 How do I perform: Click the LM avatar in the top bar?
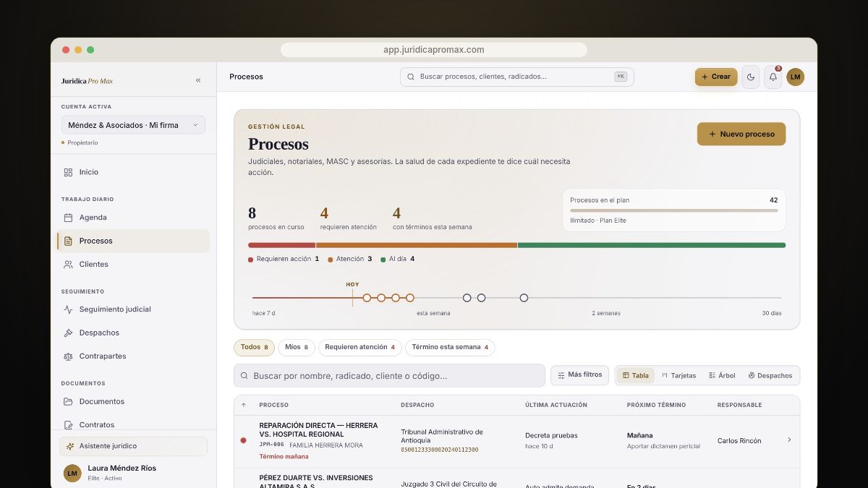796,77
